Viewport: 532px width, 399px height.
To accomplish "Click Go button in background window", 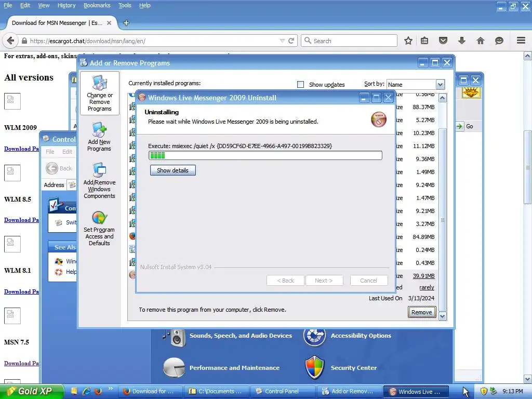I will coord(464,126).
